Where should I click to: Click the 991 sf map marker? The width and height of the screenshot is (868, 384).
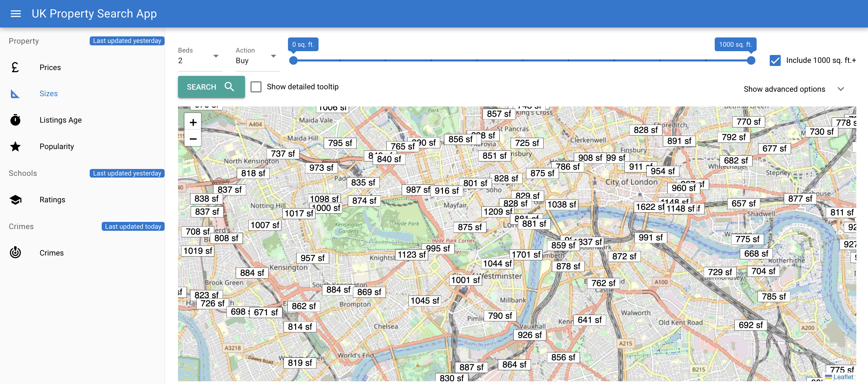point(651,238)
